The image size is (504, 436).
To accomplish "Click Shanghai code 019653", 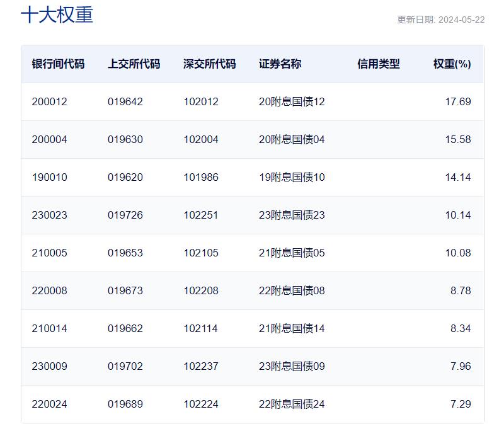I will 125,253.
